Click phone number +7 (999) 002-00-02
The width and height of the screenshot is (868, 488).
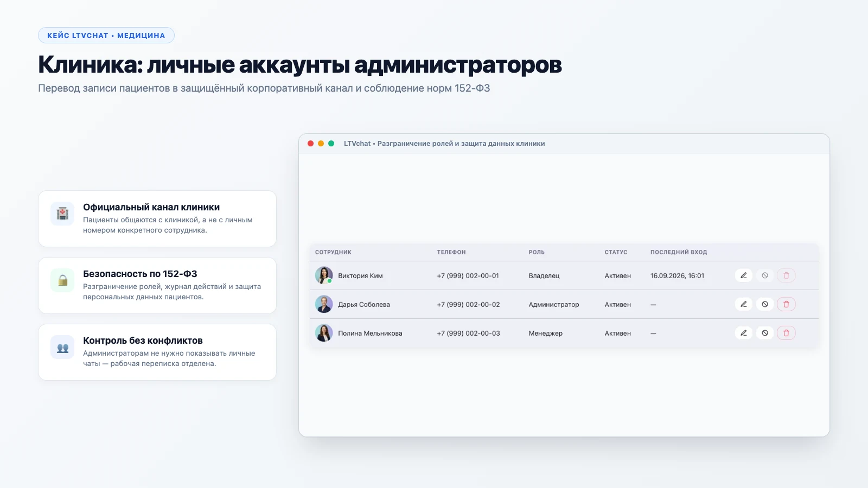pyautogui.click(x=469, y=304)
